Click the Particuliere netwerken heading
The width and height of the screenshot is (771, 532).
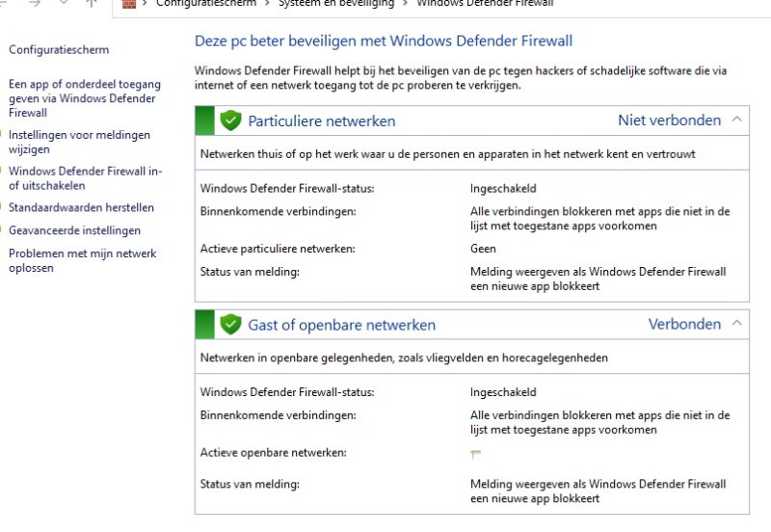[322, 121]
